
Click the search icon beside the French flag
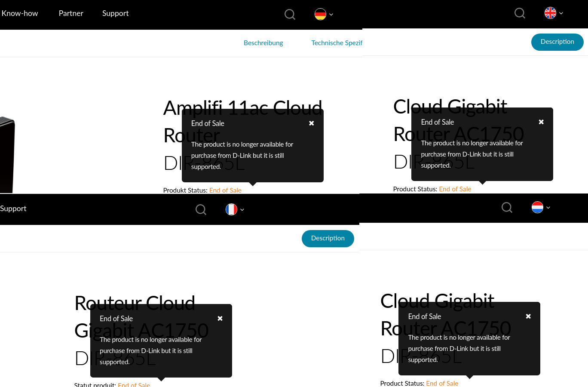(201, 209)
